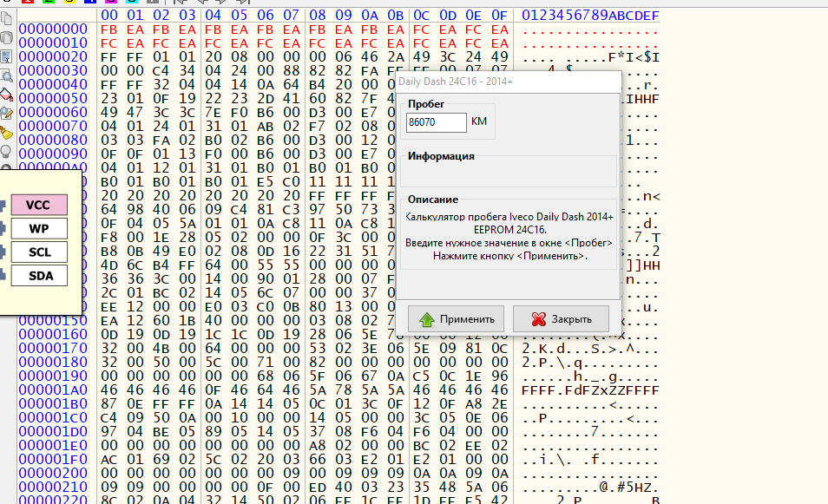
Task: Click column header 0A in hex view
Action: tap(369, 16)
